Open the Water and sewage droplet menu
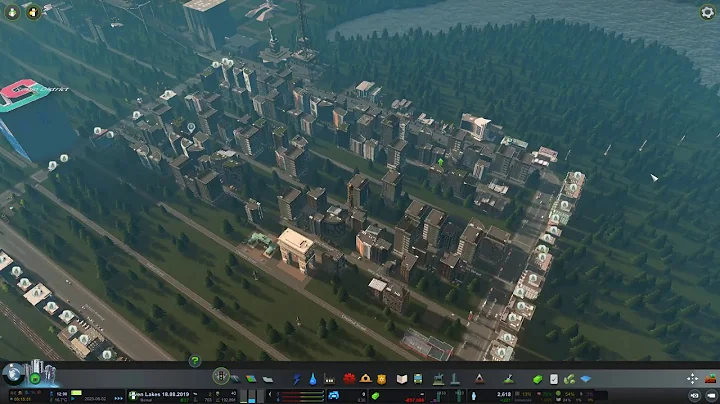The width and height of the screenshot is (720, 404). [x=313, y=379]
